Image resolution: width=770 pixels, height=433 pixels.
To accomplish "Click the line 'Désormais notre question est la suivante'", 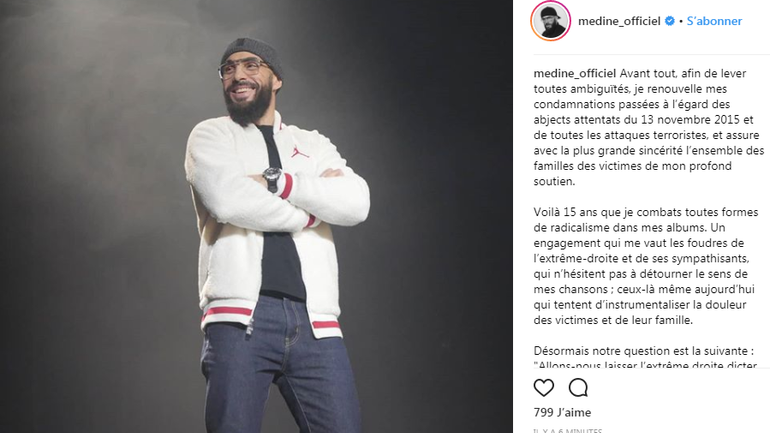I will 644,351.
